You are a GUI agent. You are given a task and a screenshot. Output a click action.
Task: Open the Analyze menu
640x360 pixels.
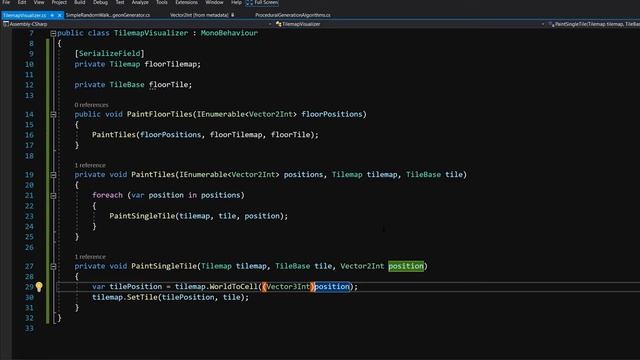(x=140, y=2)
